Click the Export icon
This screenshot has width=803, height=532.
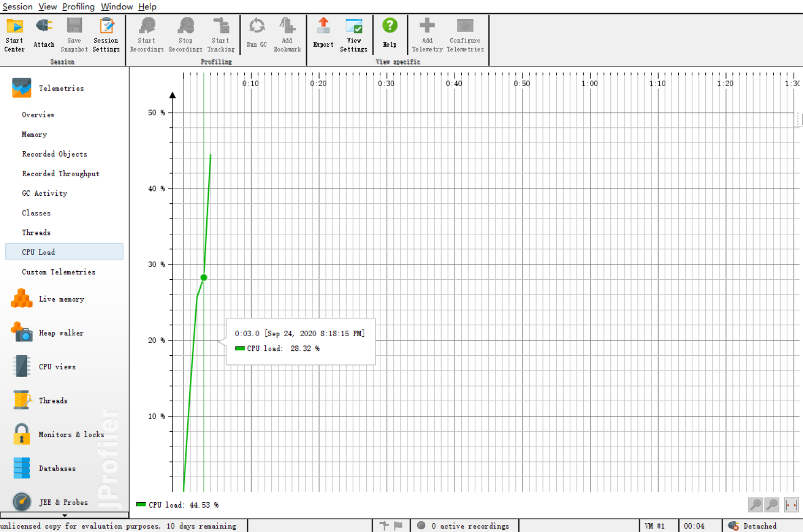[323, 25]
